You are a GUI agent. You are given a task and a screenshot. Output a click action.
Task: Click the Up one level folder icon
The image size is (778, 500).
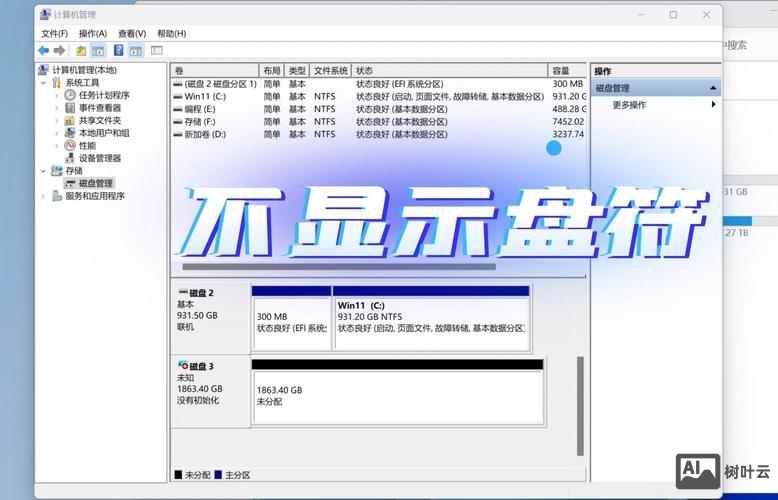(x=81, y=50)
